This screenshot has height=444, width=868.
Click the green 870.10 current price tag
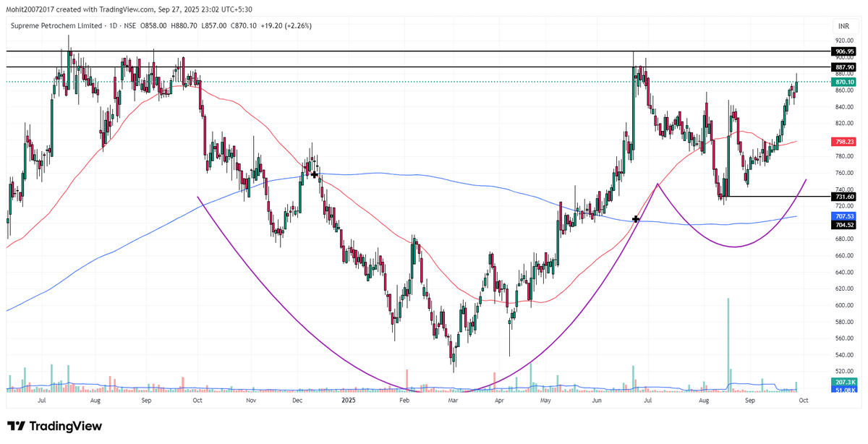(x=844, y=82)
